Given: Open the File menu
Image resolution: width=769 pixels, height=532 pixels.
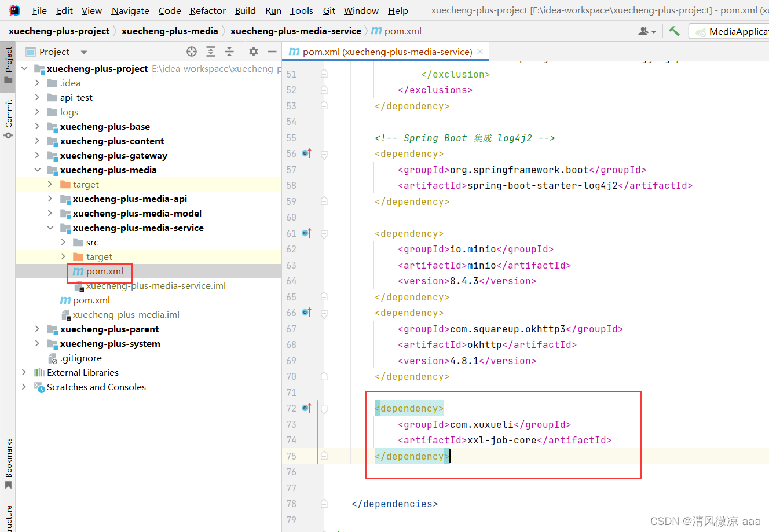Looking at the screenshot, I should click(39, 10).
